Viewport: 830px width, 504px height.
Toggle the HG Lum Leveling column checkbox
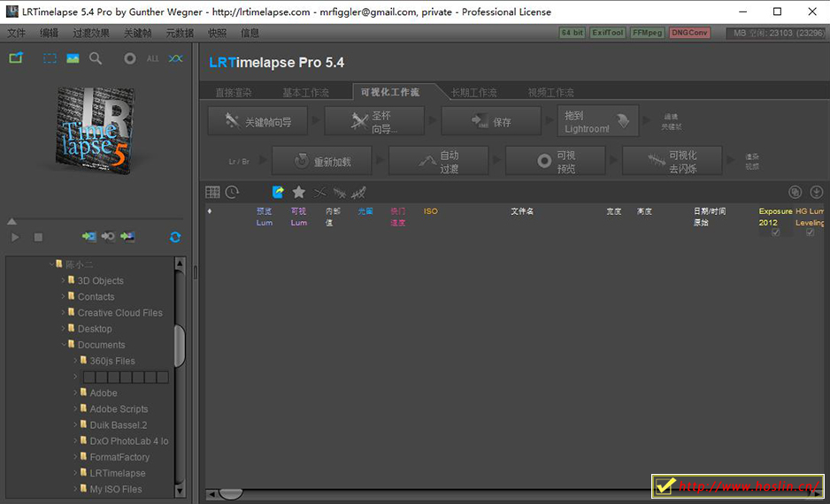tap(810, 233)
